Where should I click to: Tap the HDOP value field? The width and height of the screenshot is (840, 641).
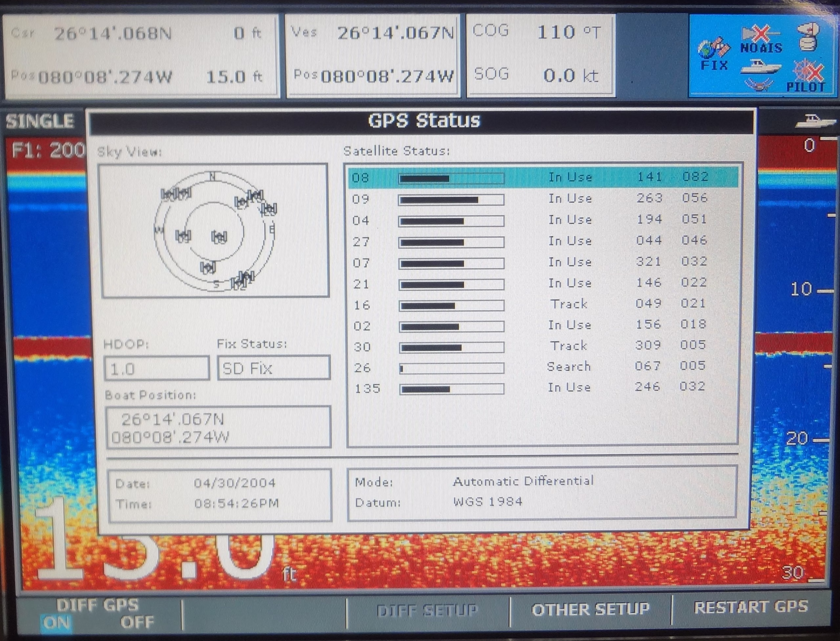(x=156, y=368)
